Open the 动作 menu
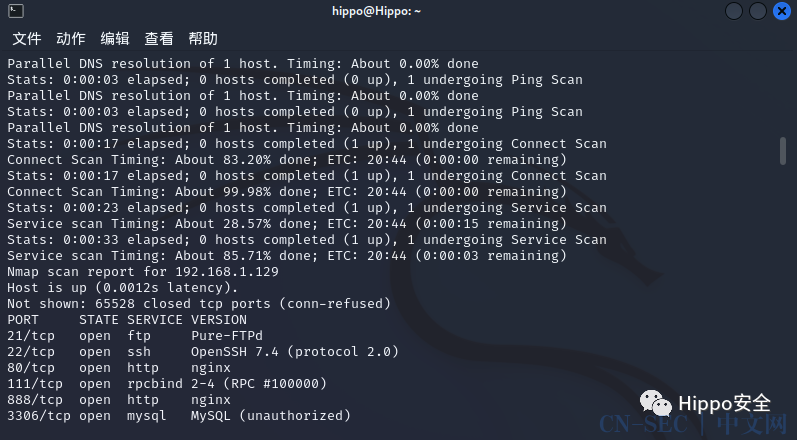The height and width of the screenshot is (440, 797). [x=71, y=39]
